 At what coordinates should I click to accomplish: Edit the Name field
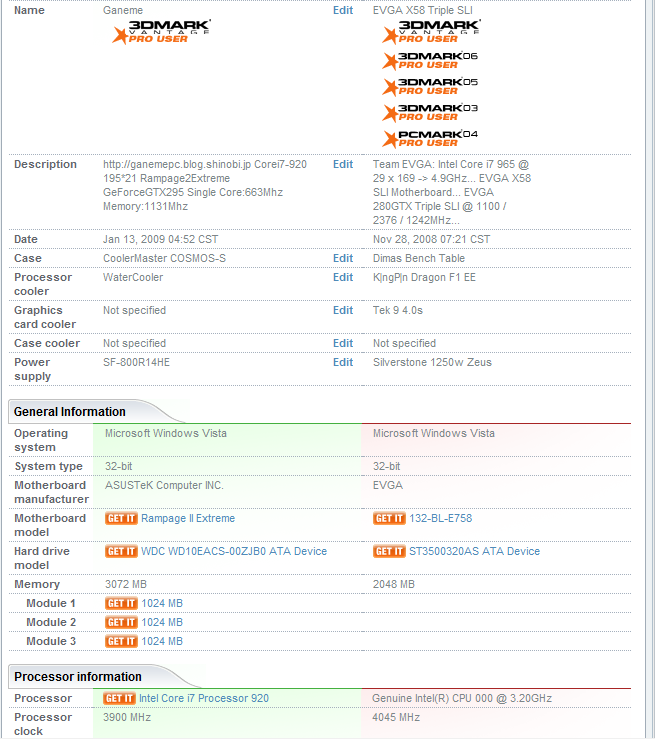343,10
